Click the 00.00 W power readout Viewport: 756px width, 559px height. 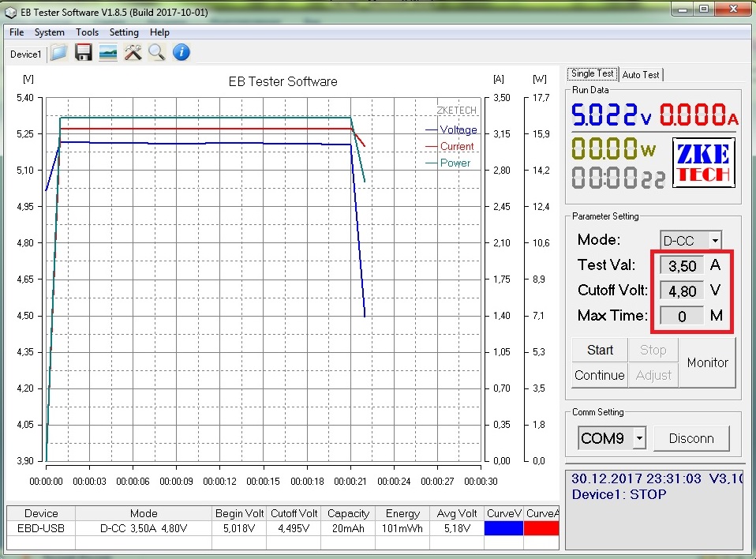pos(613,148)
